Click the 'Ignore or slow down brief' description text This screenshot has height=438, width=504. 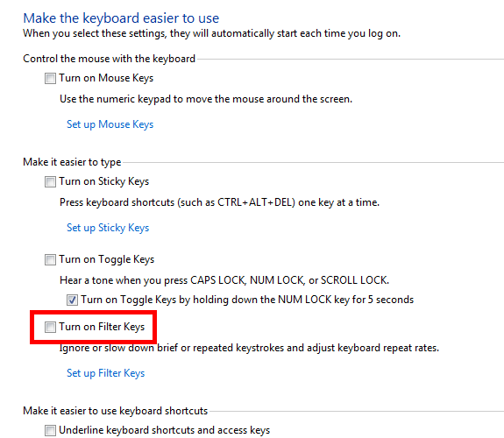click(x=249, y=348)
